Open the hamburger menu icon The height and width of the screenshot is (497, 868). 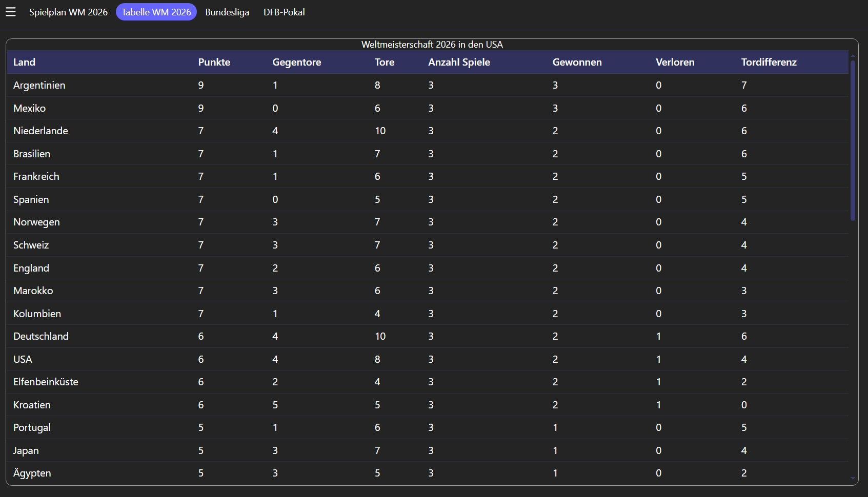coord(11,12)
